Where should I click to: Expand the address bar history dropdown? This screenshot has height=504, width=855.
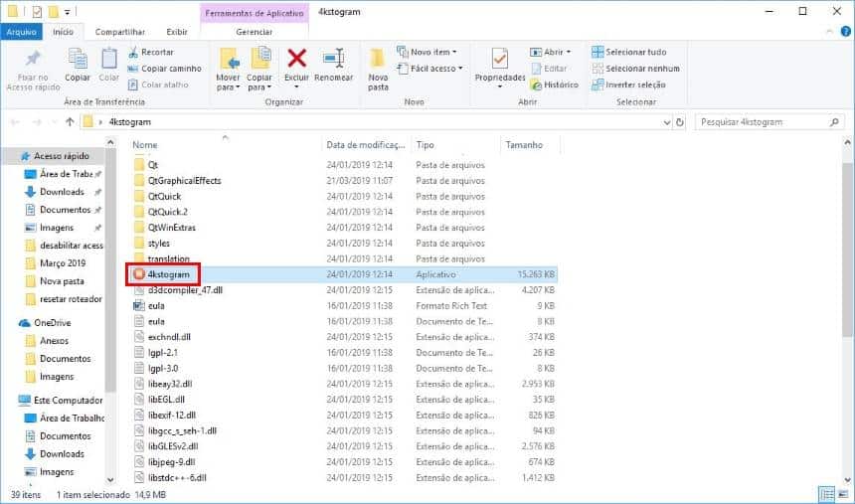(666, 122)
